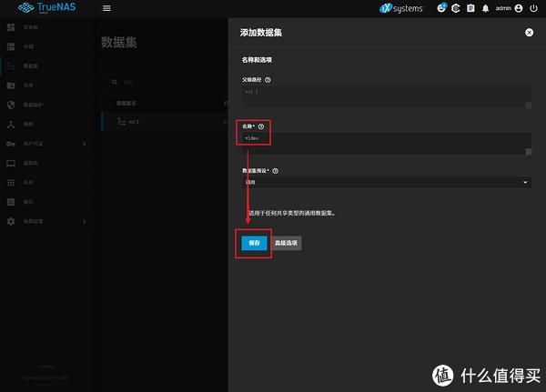Click the TrueNAS logo
This screenshot has width=546, height=392.
[x=47, y=7]
